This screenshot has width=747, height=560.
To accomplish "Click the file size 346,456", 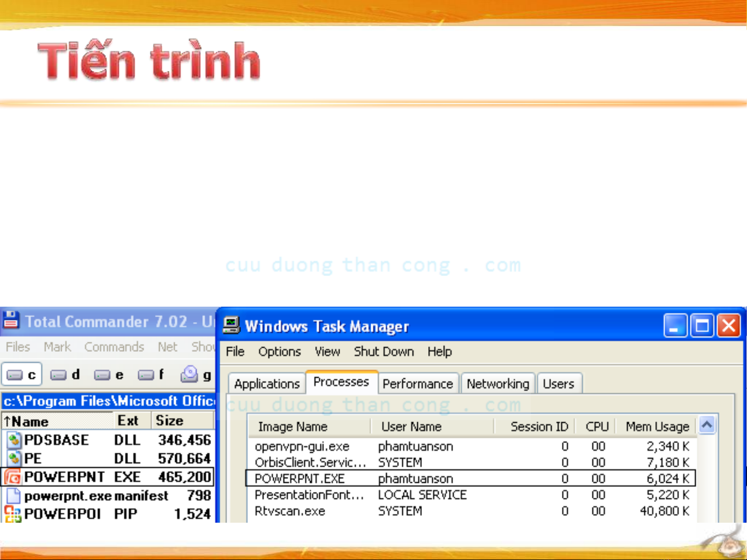I will point(185,440).
